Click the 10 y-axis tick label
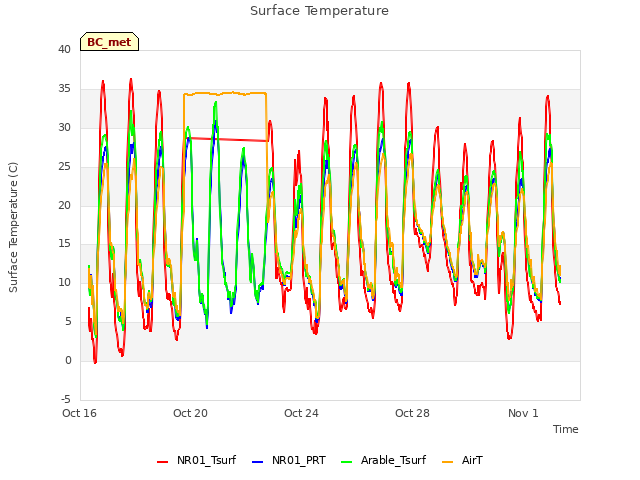 pyautogui.click(x=64, y=282)
